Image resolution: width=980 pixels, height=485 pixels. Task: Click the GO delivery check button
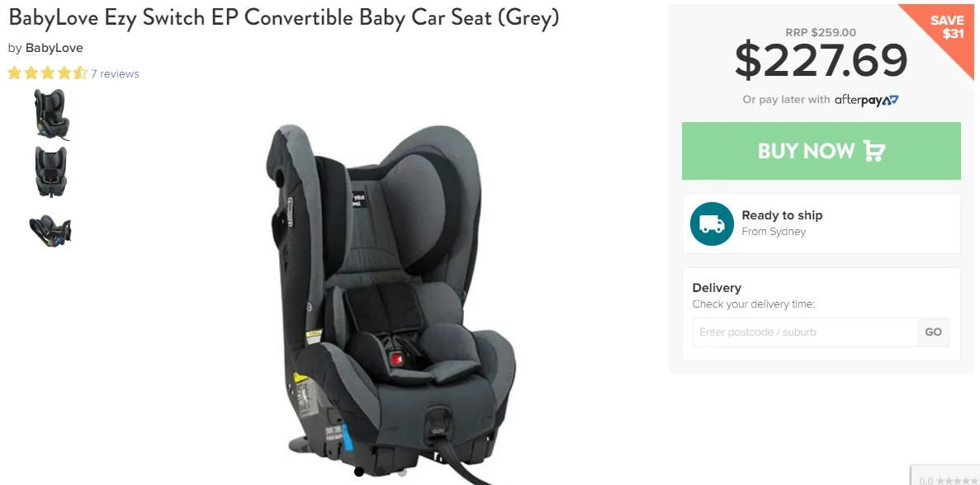pyautogui.click(x=933, y=332)
